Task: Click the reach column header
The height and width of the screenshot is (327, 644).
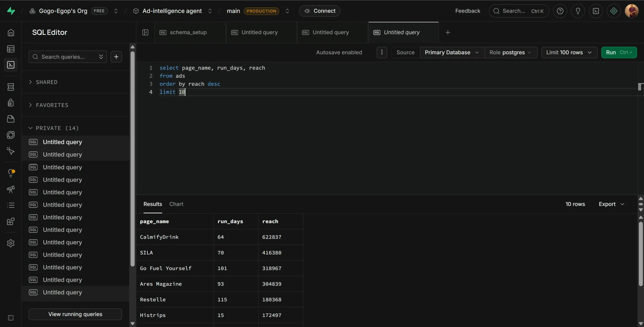Action: [x=281, y=222]
